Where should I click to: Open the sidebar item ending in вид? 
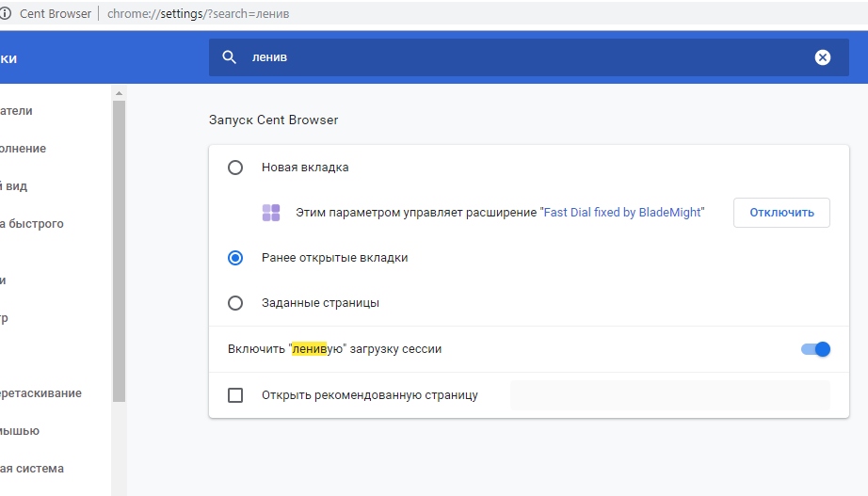click(x=13, y=186)
